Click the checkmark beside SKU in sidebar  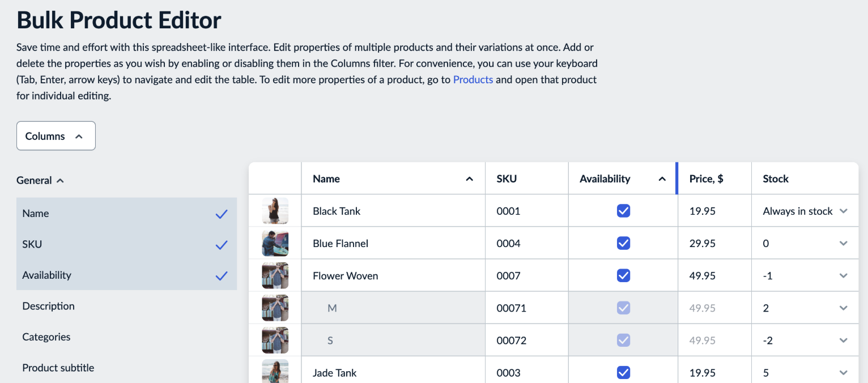pos(222,244)
